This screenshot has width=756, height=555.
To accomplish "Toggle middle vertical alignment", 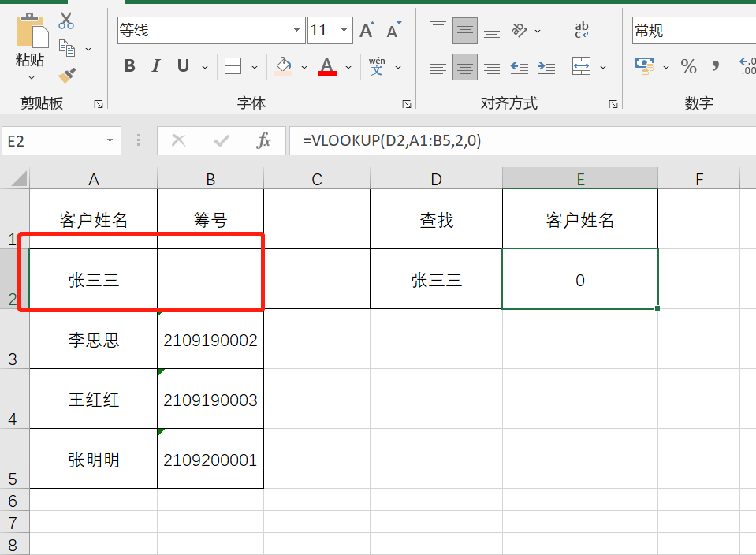I will click(465, 31).
